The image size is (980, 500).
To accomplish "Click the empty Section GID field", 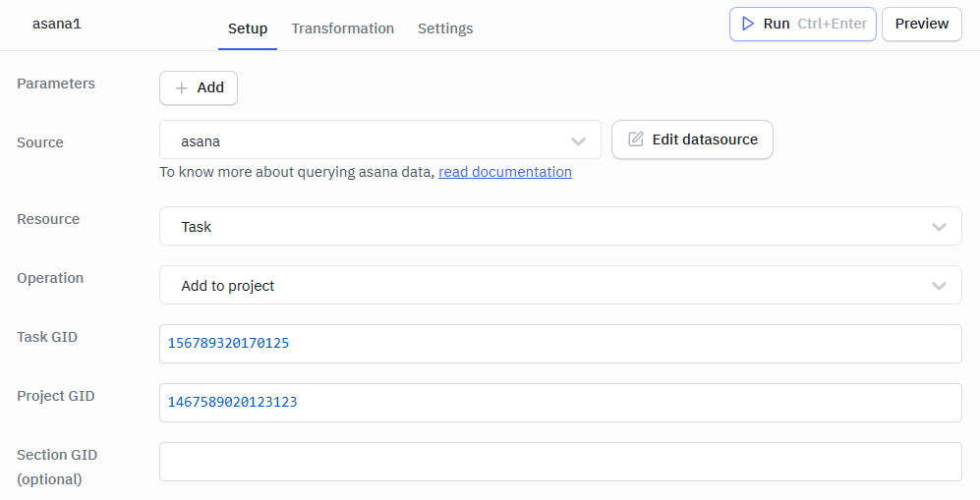I will click(560, 462).
